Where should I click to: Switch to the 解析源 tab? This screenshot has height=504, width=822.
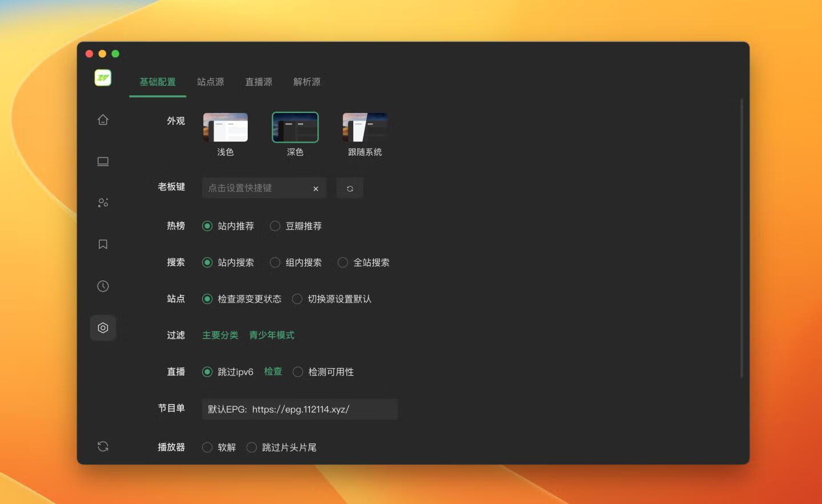(307, 82)
